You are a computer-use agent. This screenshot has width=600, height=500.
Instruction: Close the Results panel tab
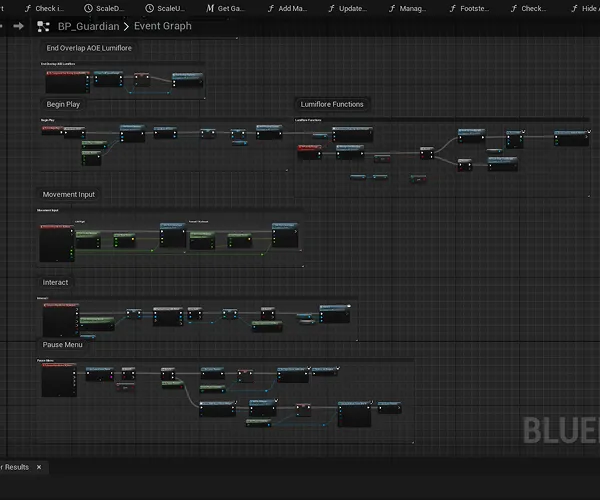coord(39,466)
